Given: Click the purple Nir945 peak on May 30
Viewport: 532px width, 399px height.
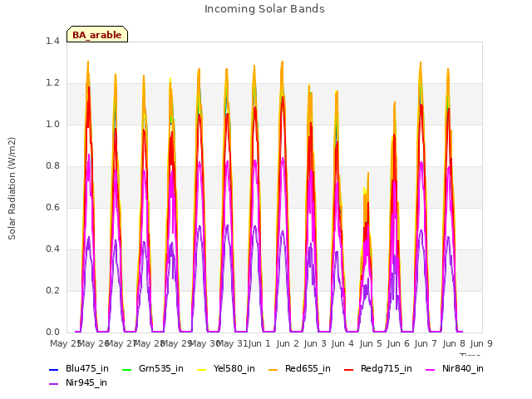Looking at the screenshot, I should click(x=199, y=226).
